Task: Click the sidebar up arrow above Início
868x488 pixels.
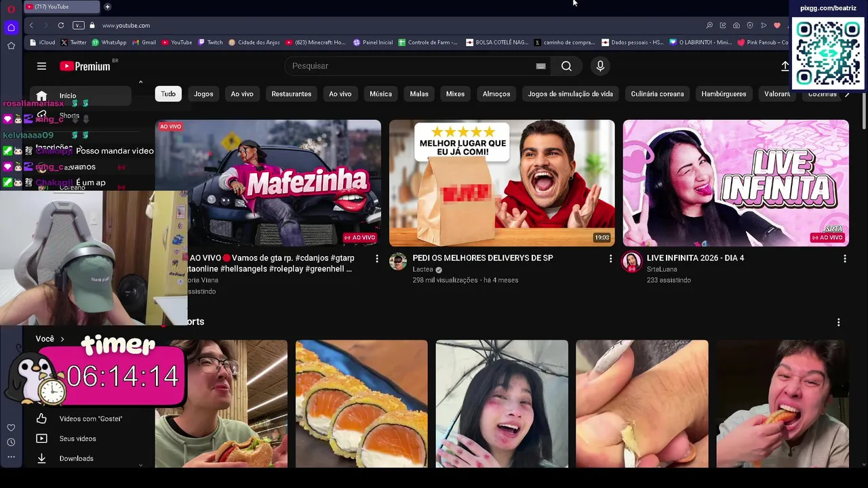Action: (140, 82)
